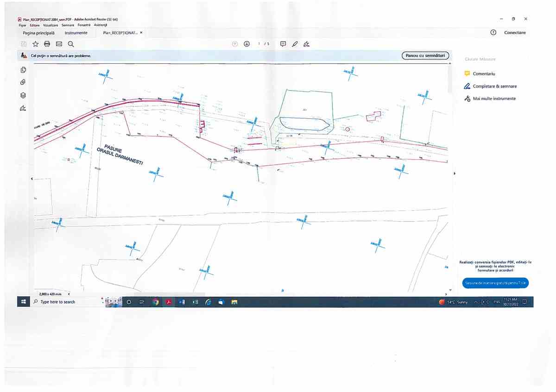556x392 pixels.
Task: Click the star bookmark icon in toolbar
Action: point(35,44)
